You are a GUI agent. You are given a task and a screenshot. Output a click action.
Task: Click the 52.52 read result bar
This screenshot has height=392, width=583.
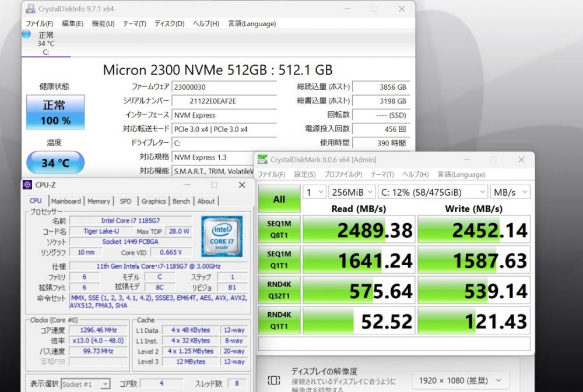tap(359, 320)
